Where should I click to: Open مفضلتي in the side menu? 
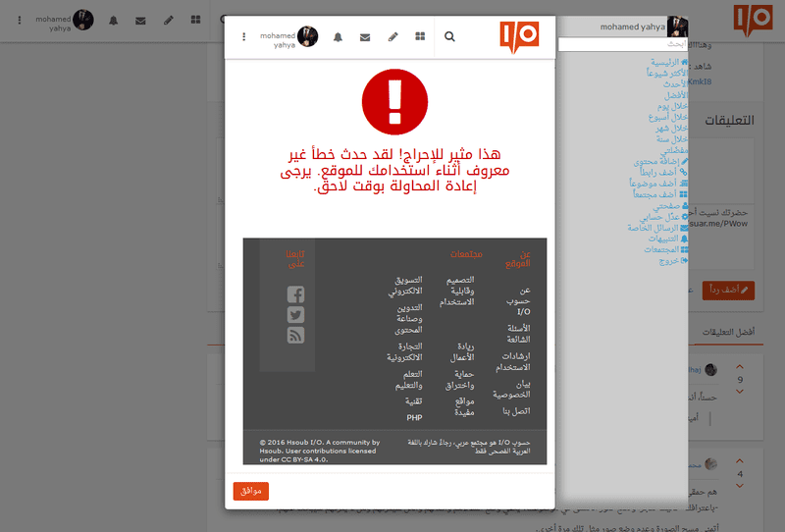tap(676, 150)
